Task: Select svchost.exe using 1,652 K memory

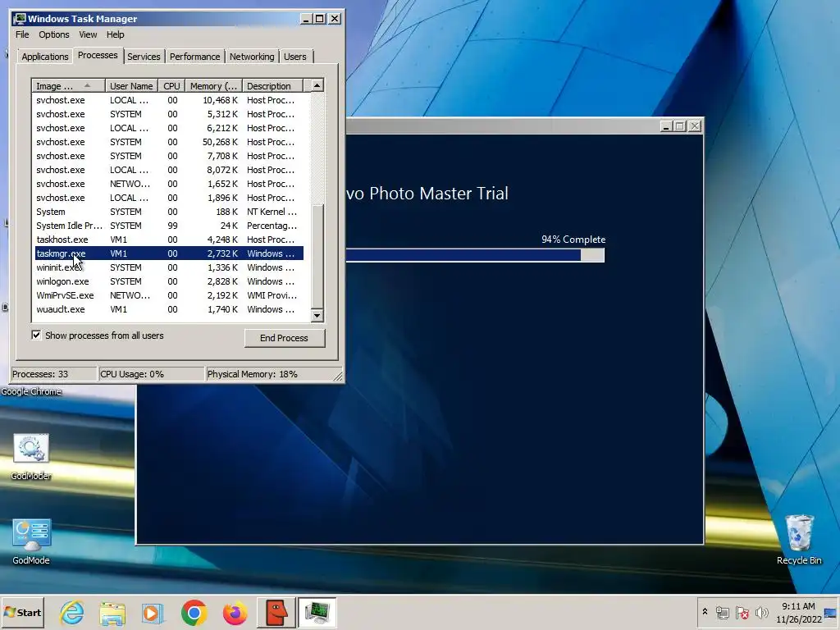Action: [x=169, y=184]
